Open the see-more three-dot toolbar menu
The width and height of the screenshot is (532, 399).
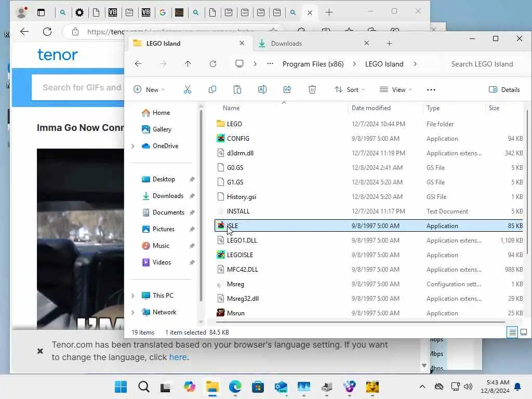coord(431,89)
